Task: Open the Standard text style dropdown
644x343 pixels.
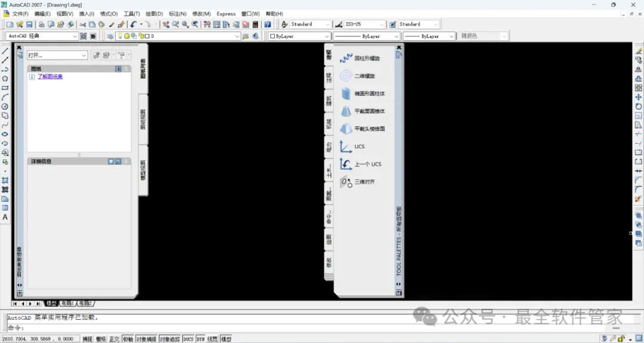Action: pyautogui.click(x=310, y=24)
